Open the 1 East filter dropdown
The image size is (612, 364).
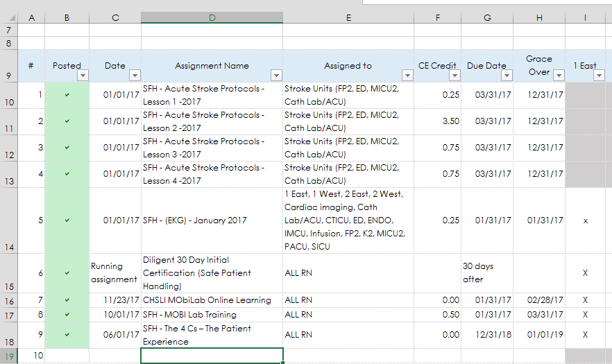tap(599, 76)
